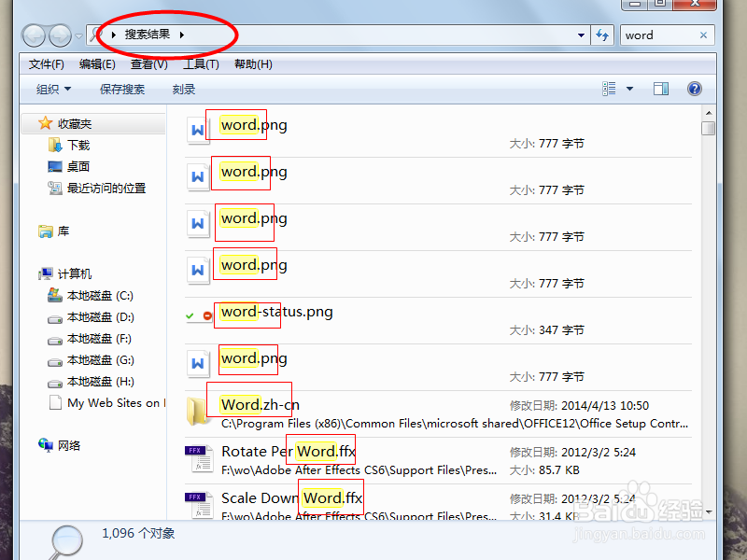
Task: Select 本地磁盘 (C:) drive
Action: coord(100,296)
